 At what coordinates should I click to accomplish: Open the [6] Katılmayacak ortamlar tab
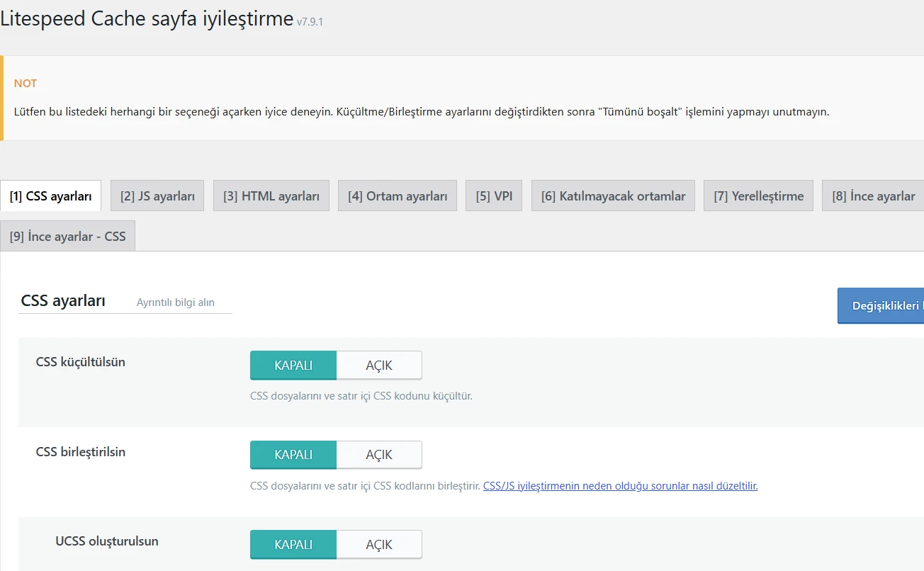(613, 196)
